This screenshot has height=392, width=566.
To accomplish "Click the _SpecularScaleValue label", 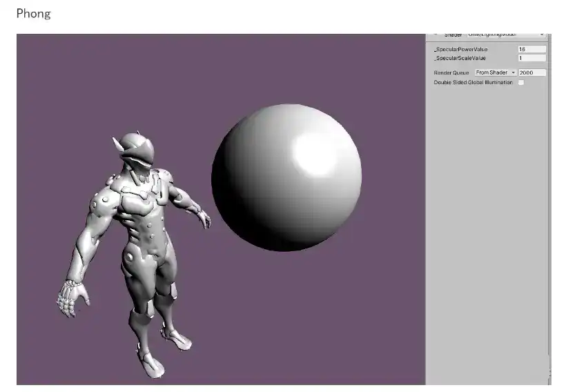I will (460, 58).
